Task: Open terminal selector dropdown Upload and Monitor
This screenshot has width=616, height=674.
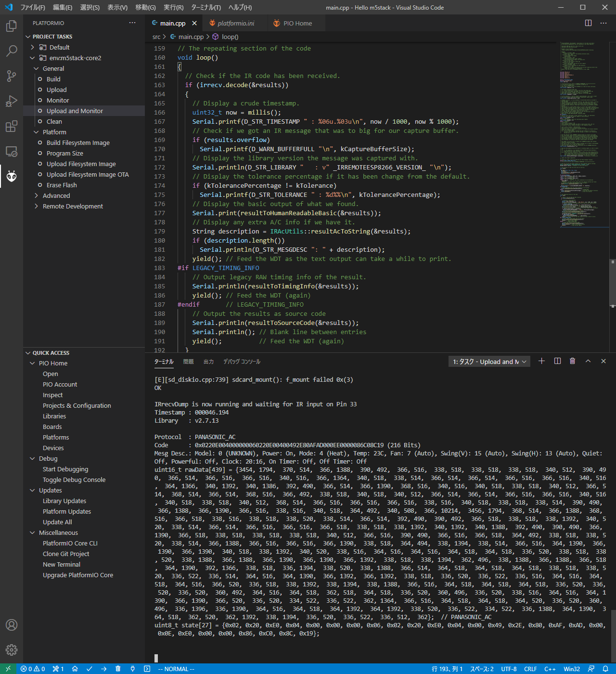Action: (489, 362)
